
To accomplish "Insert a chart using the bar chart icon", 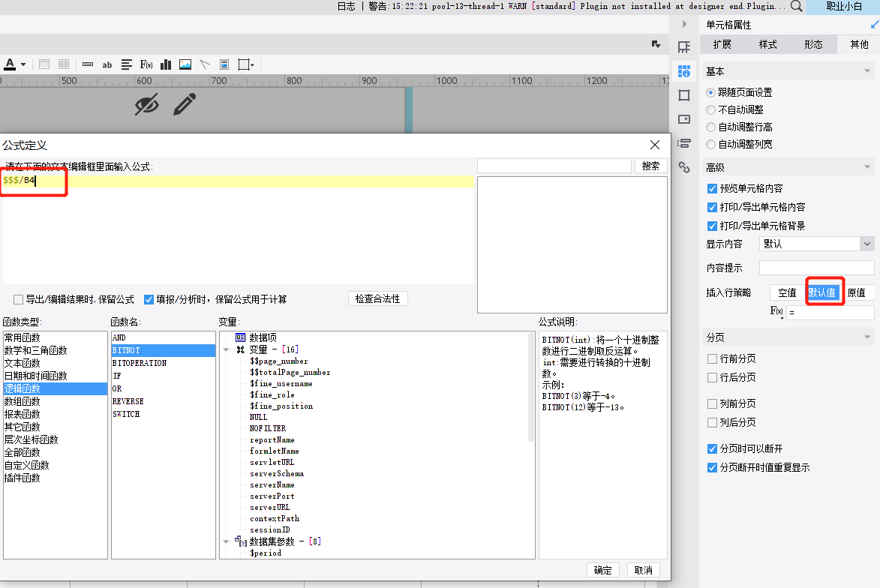I will point(166,64).
